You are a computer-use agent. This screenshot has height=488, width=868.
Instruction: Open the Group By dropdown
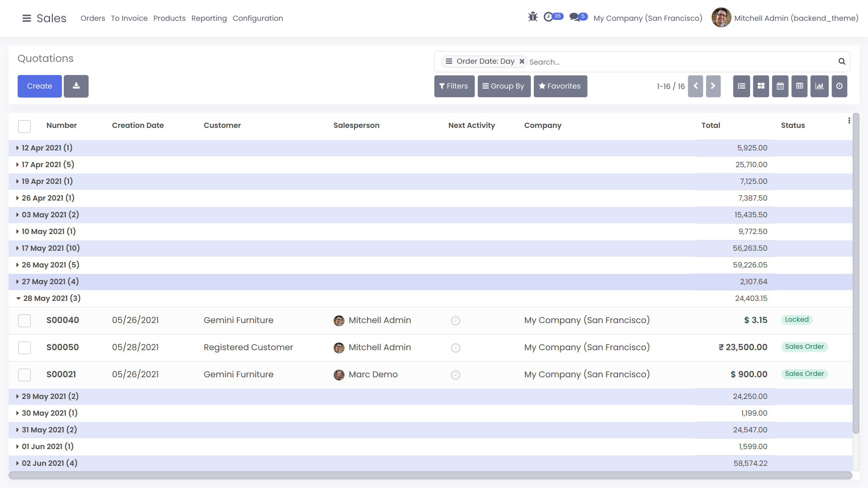click(504, 86)
